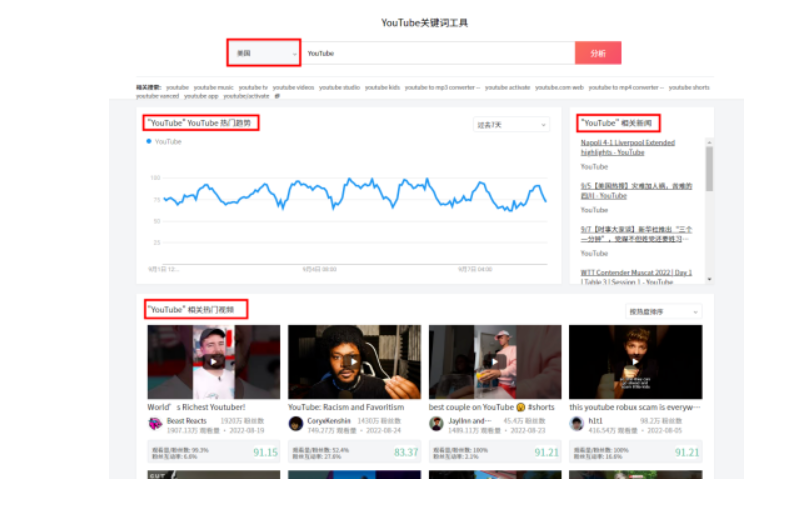Select the youtube shorts related search
The width and height of the screenshot is (808, 515).
(689, 87)
